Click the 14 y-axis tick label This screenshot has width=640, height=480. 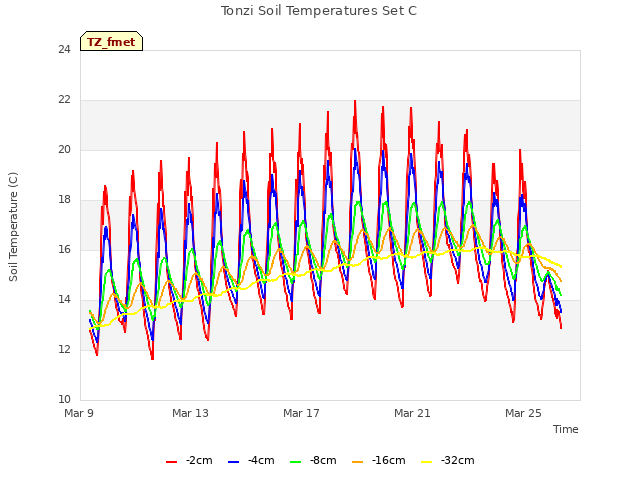(x=64, y=300)
